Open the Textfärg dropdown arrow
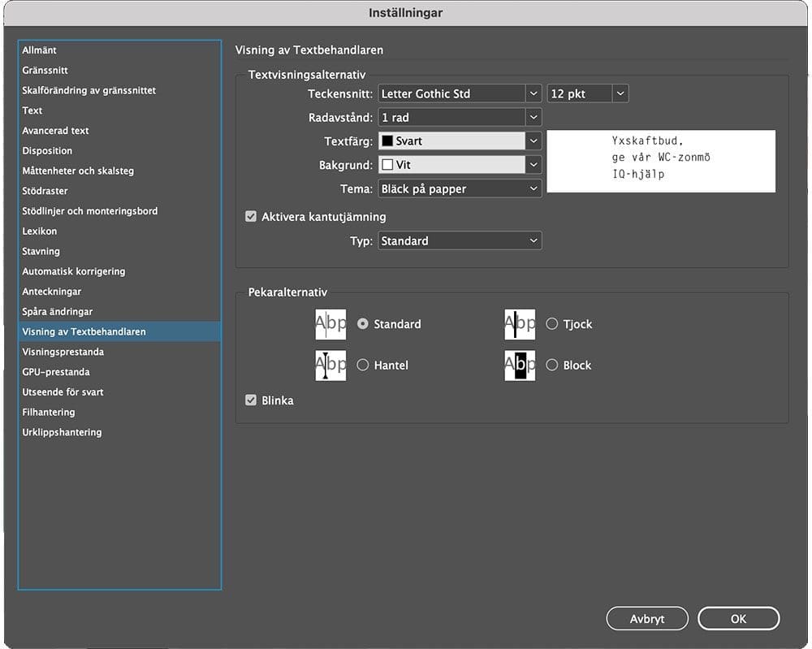 pyautogui.click(x=533, y=141)
